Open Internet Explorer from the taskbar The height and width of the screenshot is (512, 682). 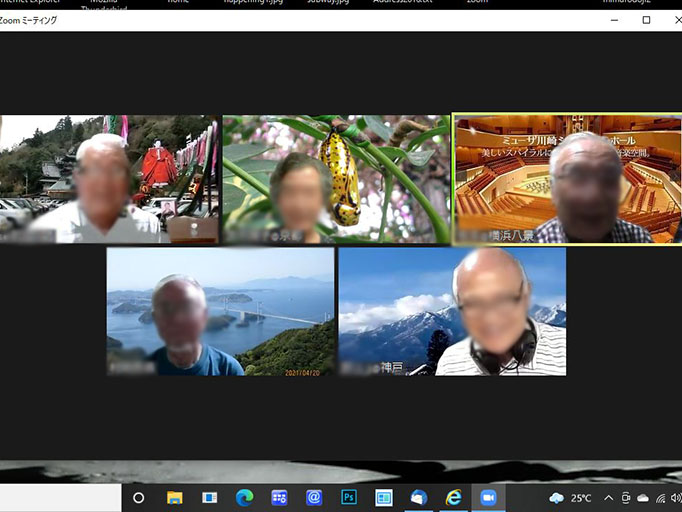453,497
